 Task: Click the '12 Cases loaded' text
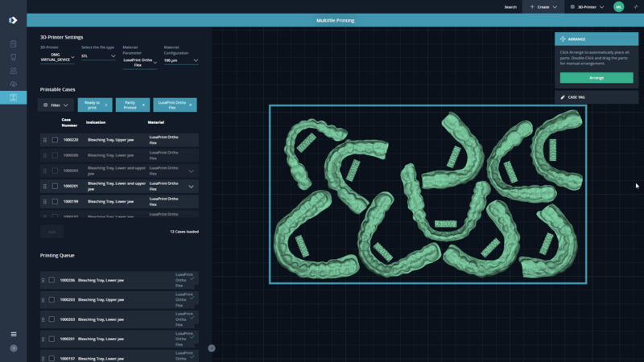(x=184, y=232)
